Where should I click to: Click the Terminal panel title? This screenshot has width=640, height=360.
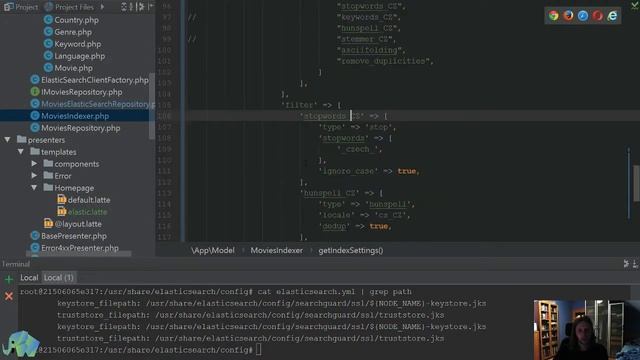[16, 264]
